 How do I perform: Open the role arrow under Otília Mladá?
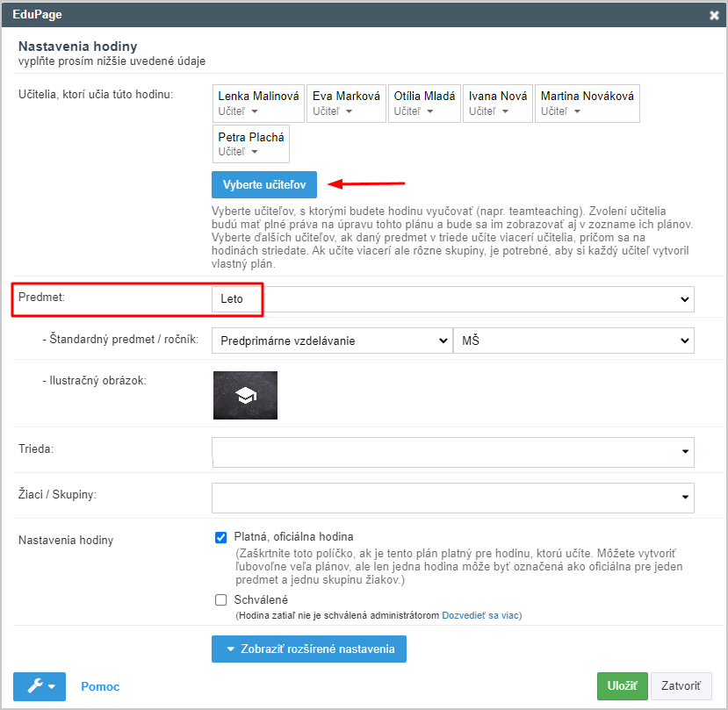coord(430,111)
